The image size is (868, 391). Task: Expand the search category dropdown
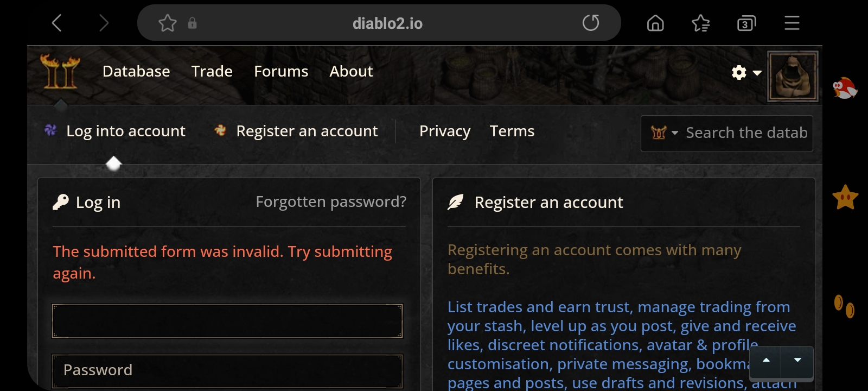pos(665,133)
